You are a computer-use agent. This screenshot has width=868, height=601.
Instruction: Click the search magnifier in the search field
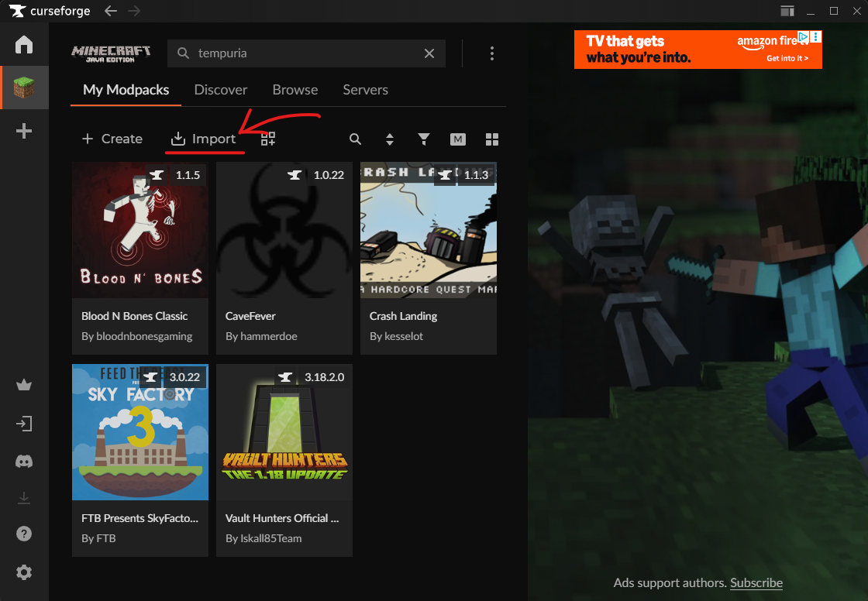[183, 53]
